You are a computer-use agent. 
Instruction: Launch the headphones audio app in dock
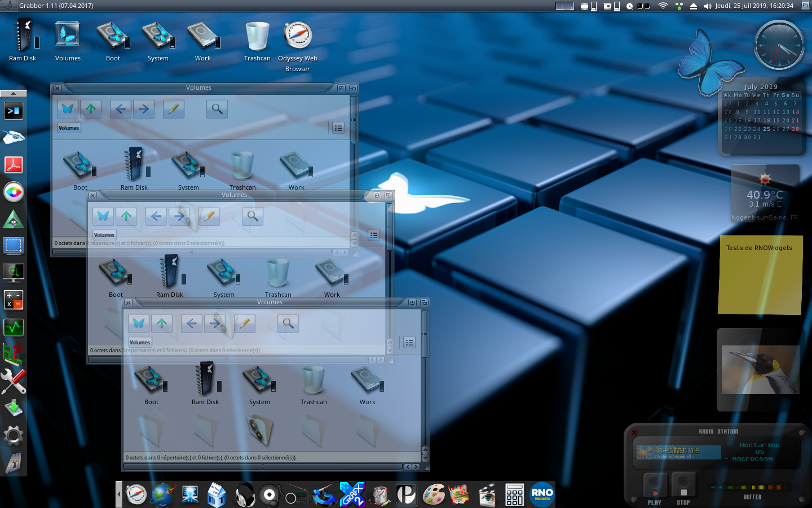click(244, 494)
